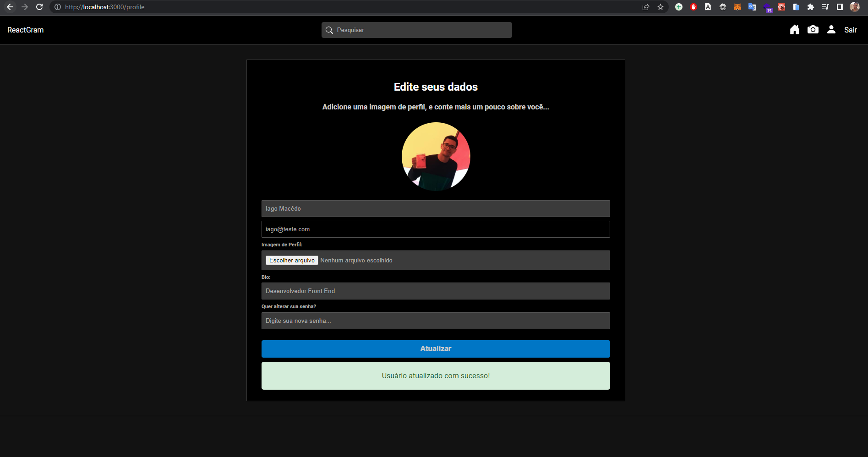Click the home icon in the navbar
This screenshot has height=457, width=868.
click(x=795, y=30)
